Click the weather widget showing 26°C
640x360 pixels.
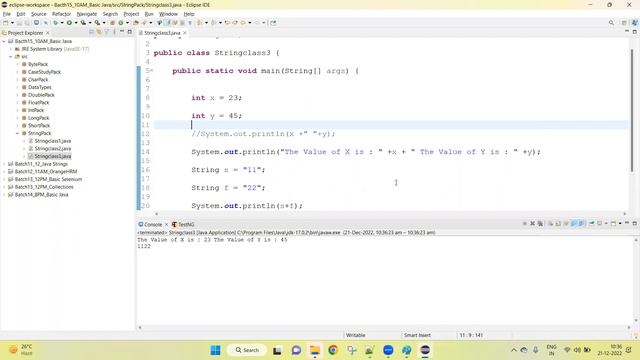click(20, 350)
